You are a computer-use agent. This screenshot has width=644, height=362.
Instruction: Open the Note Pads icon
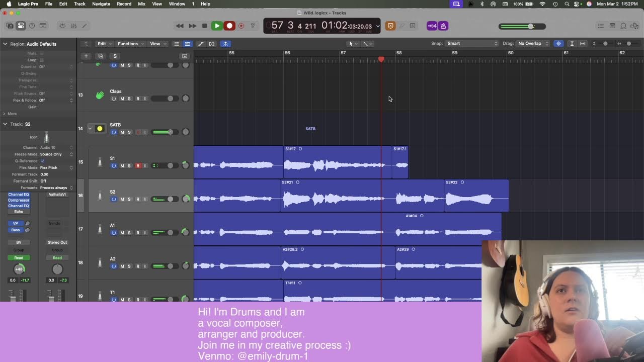pyautogui.click(x=612, y=26)
